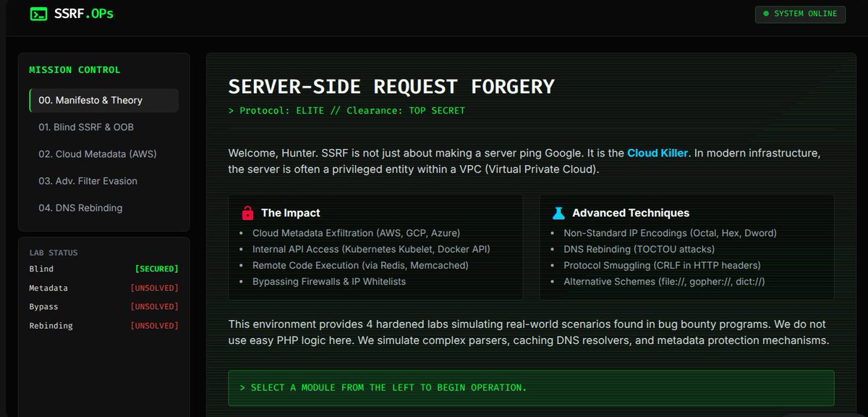Select the 02. Cloud Metadata (AWS) module

tap(103, 154)
